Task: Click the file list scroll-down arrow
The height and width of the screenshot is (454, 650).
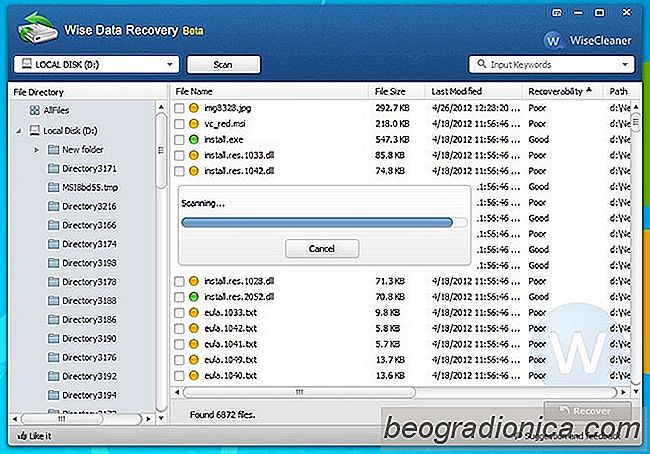Action: coord(636,391)
